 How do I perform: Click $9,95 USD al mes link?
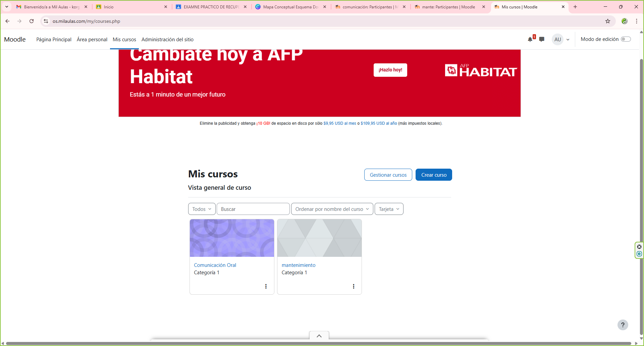(x=340, y=123)
